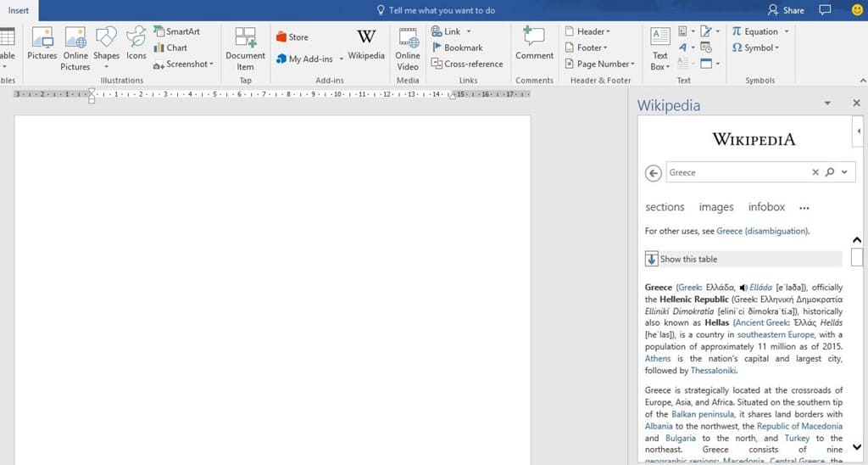Click the Tell me what you want box
Screen dimensions: 868x465
tap(436, 10)
